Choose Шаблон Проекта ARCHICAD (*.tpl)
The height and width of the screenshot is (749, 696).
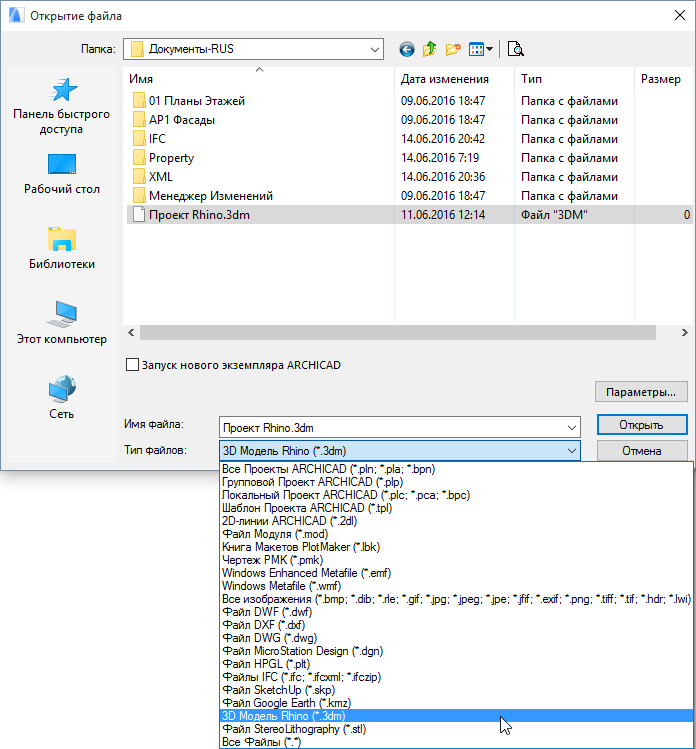pyautogui.click(x=456, y=508)
